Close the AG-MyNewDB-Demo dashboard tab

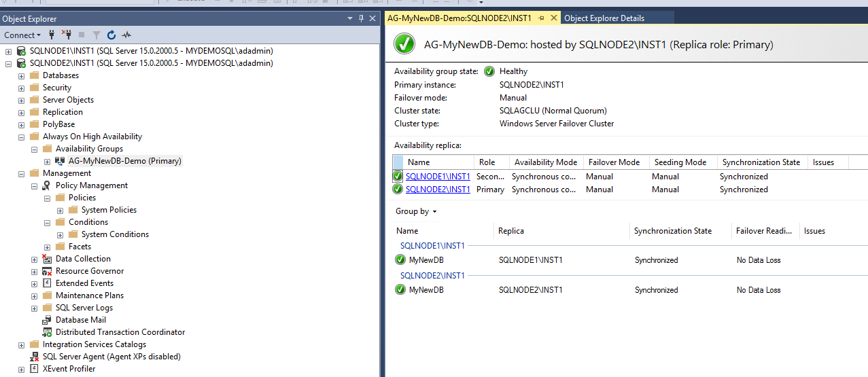[554, 18]
